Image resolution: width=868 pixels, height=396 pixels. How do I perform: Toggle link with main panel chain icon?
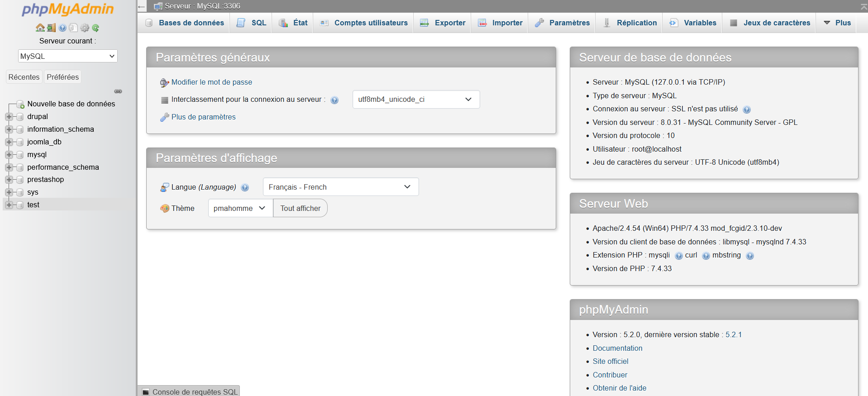pos(118,91)
